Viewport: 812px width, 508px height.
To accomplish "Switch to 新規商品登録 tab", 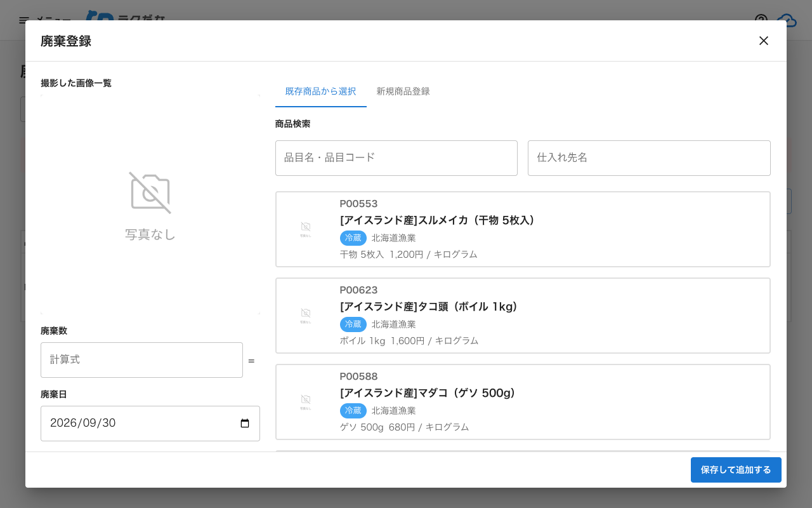I will click(x=403, y=91).
